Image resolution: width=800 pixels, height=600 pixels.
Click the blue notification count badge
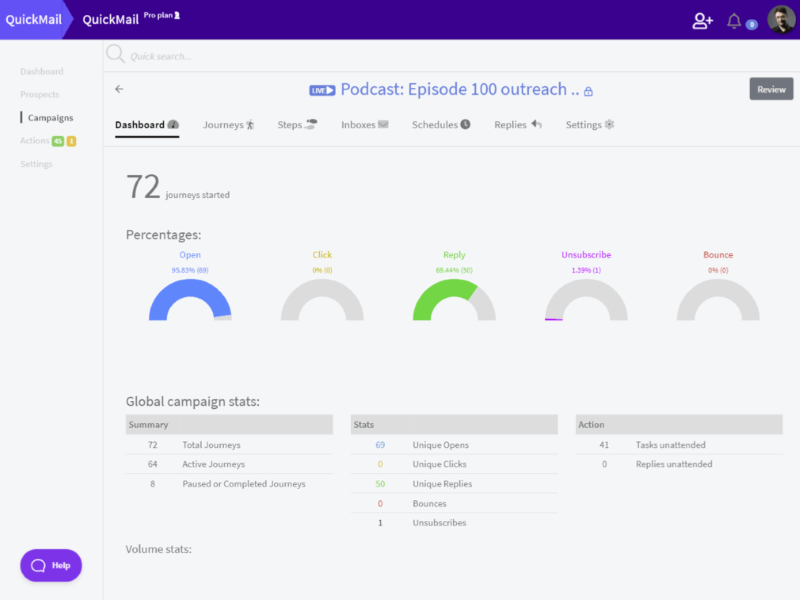(752, 24)
